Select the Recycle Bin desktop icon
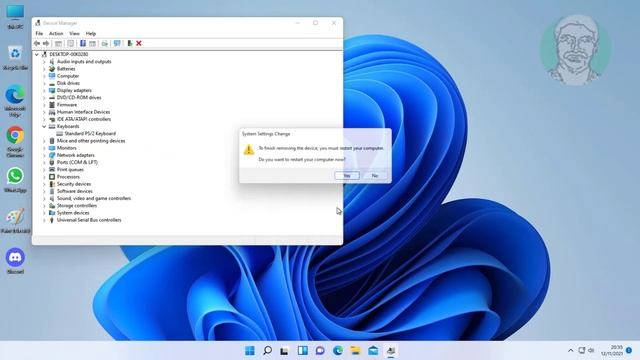 [x=15, y=58]
